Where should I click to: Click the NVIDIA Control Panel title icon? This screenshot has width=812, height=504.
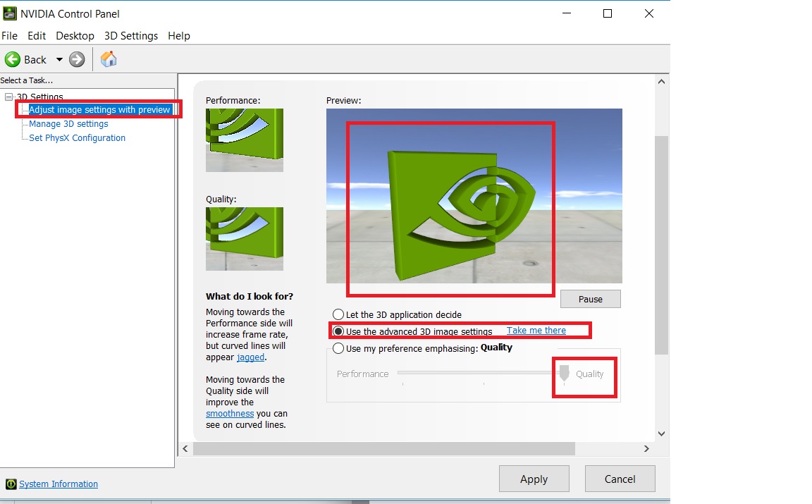pos(9,13)
